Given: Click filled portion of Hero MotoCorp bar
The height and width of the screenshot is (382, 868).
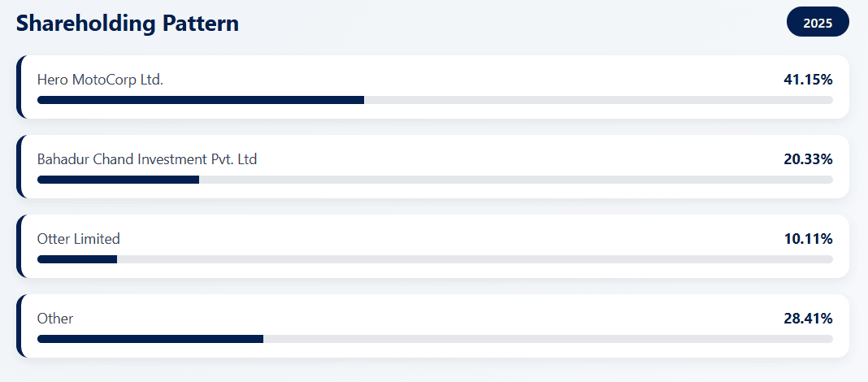Looking at the screenshot, I should (x=200, y=100).
